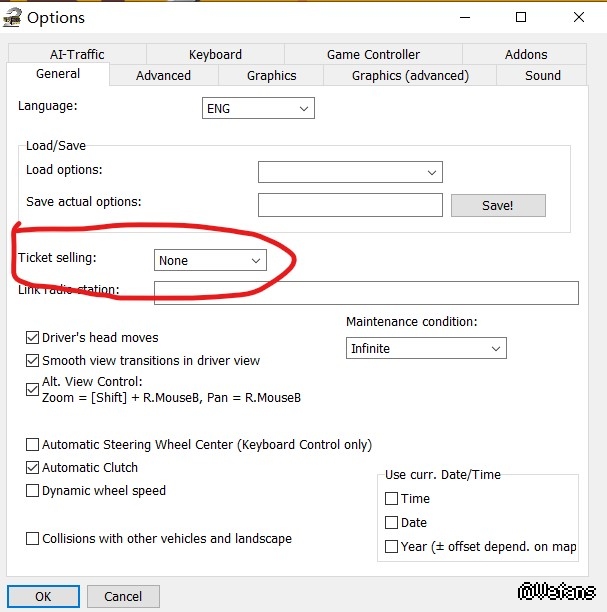The image size is (607, 612).
Task: Switch to the AI-Traffic tab
Action: [x=77, y=54]
